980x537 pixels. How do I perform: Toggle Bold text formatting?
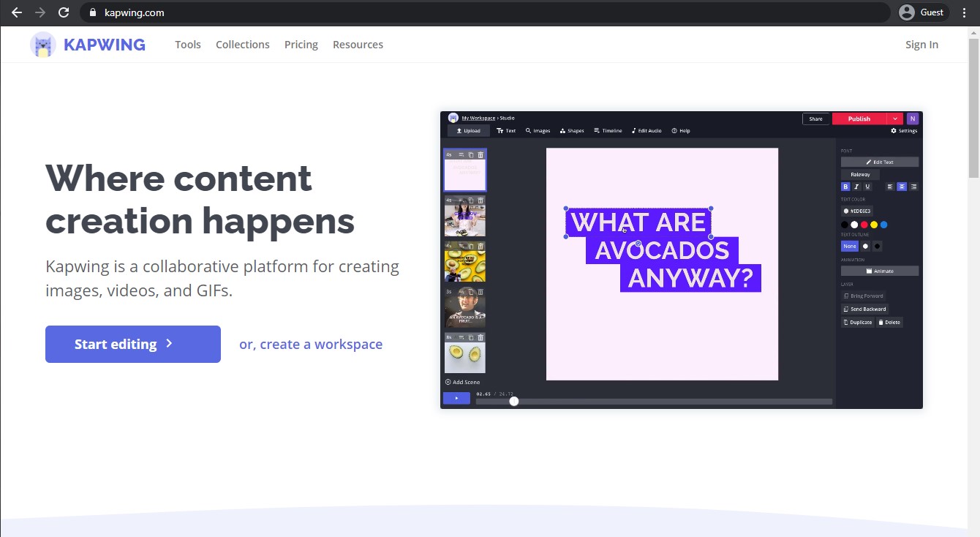tap(845, 187)
